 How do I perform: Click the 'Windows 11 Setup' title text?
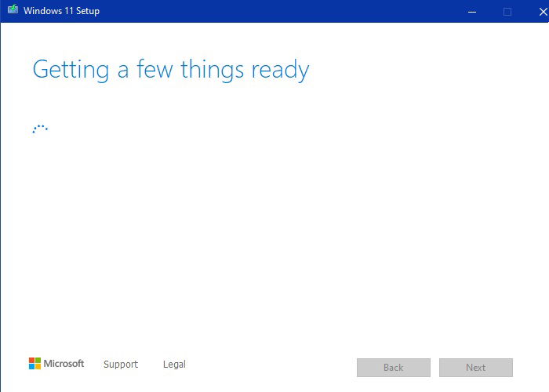(x=62, y=11)
